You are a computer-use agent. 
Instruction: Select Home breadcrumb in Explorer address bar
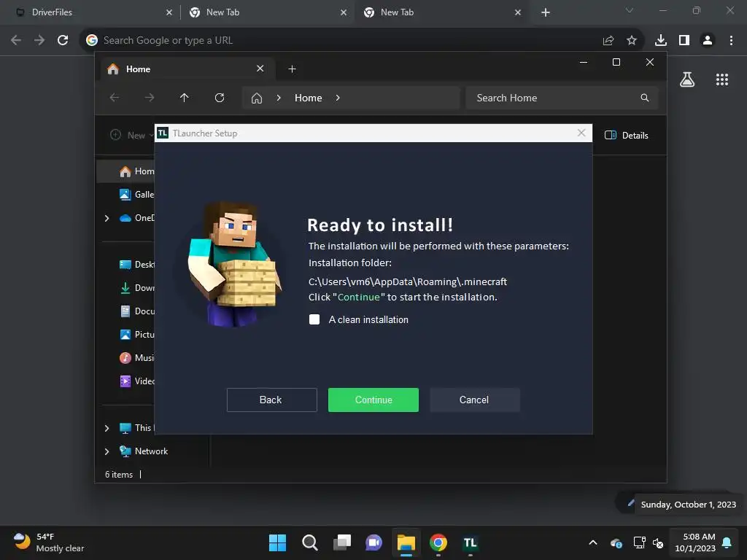click(x=309, y=98)
